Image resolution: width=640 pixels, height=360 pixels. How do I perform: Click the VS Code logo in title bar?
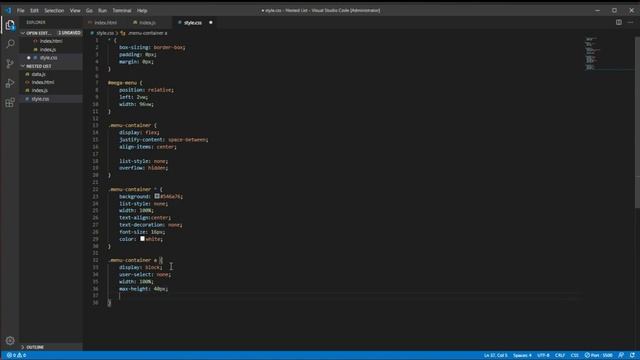pos(8,10)
